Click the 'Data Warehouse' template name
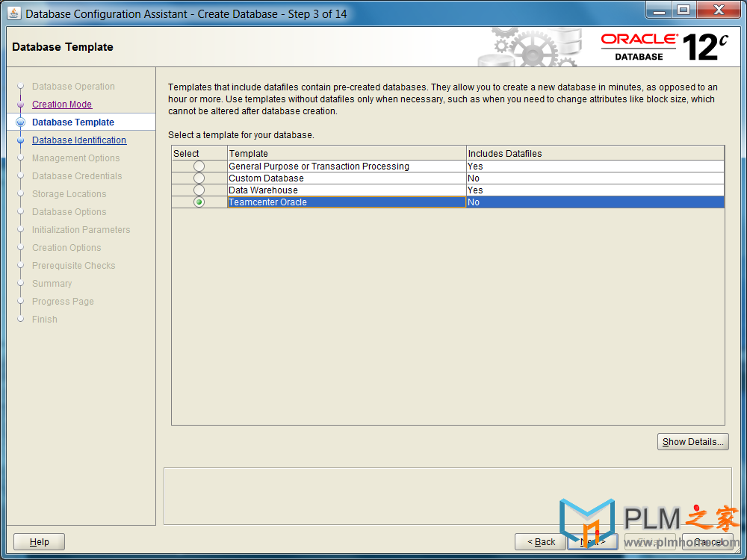747x560 pixels. [x=263, y=190]
